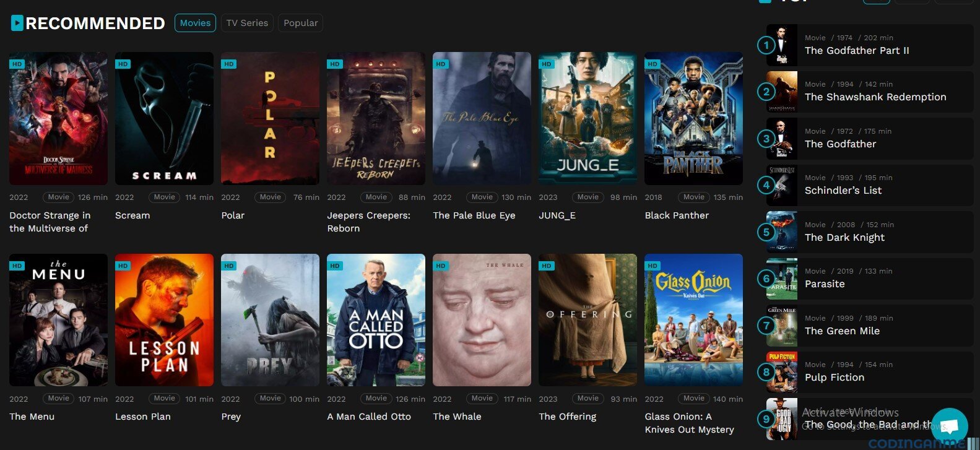Open the Doctor Strange poster

tap(58, 118)
